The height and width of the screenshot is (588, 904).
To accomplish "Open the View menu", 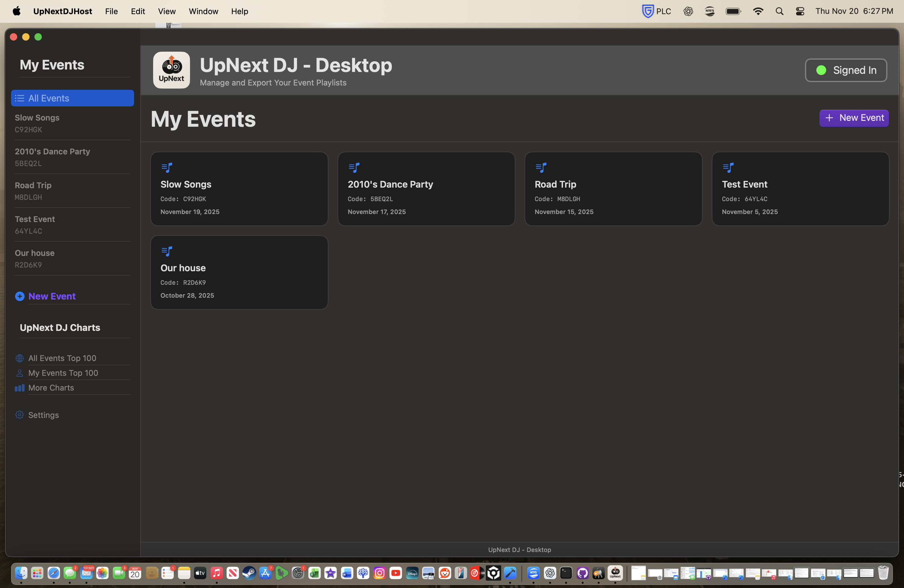I will [167, 11].
